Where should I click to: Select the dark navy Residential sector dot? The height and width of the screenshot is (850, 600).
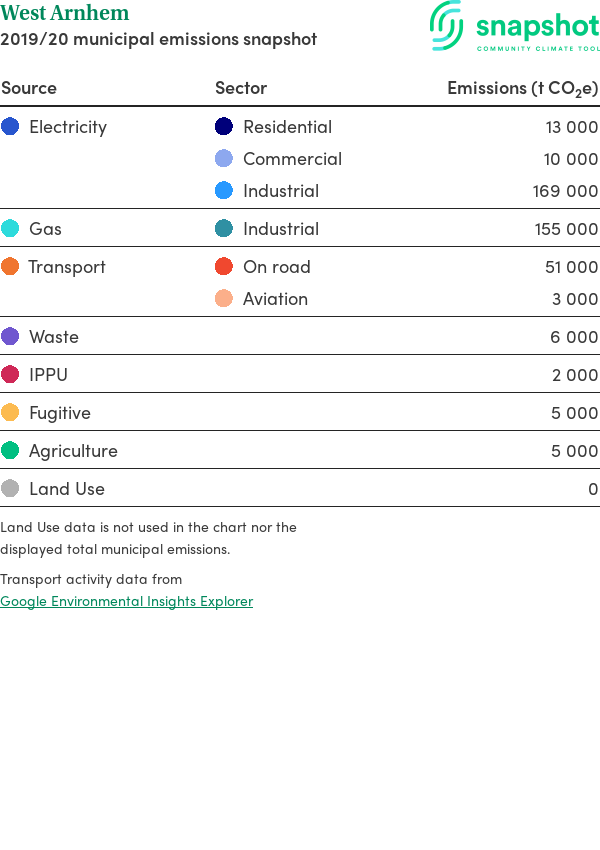click(x=224, y=126)
